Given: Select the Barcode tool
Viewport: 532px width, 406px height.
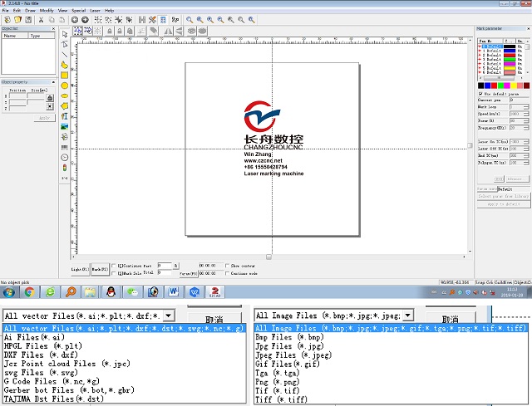Looking at the screenshot, I should coord(65,147).
